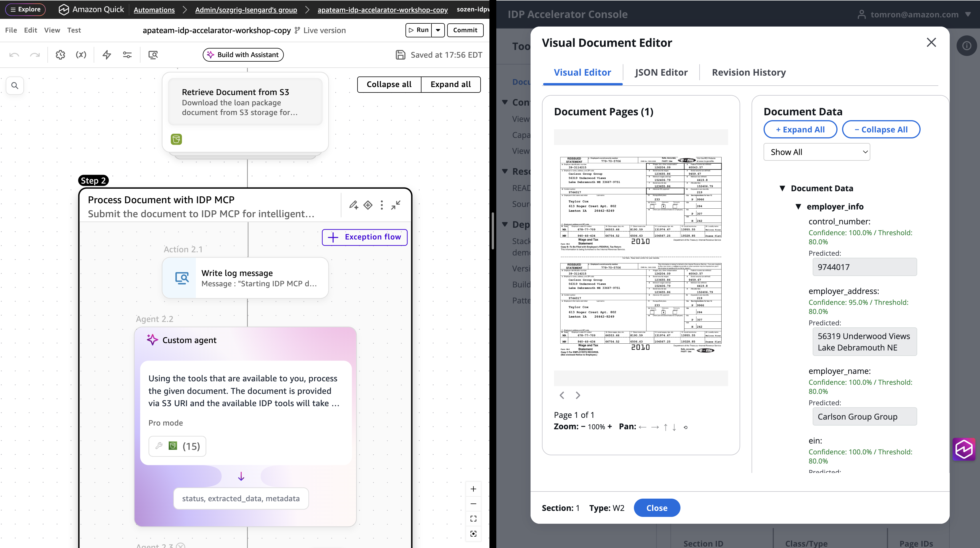Image resolution: width=980 pixels, height=548 pixels.
Task: Switch to the Revision History tab
Action: click(x=749, y=72)
